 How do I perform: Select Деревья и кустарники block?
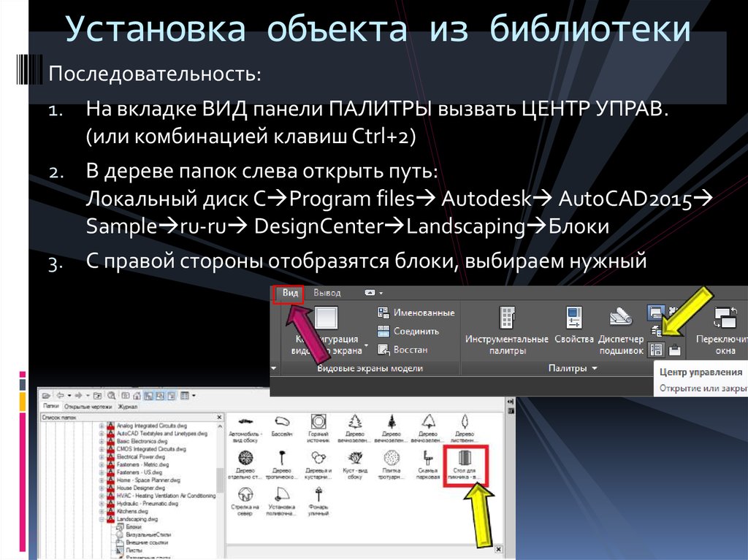click(x=318, y=466)
